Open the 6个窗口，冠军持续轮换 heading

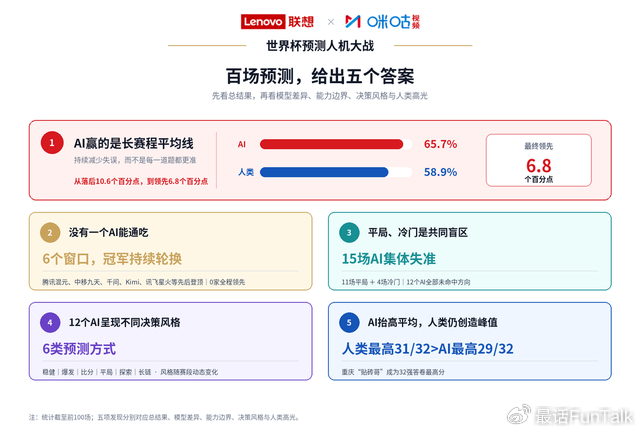tap(112, 258)
